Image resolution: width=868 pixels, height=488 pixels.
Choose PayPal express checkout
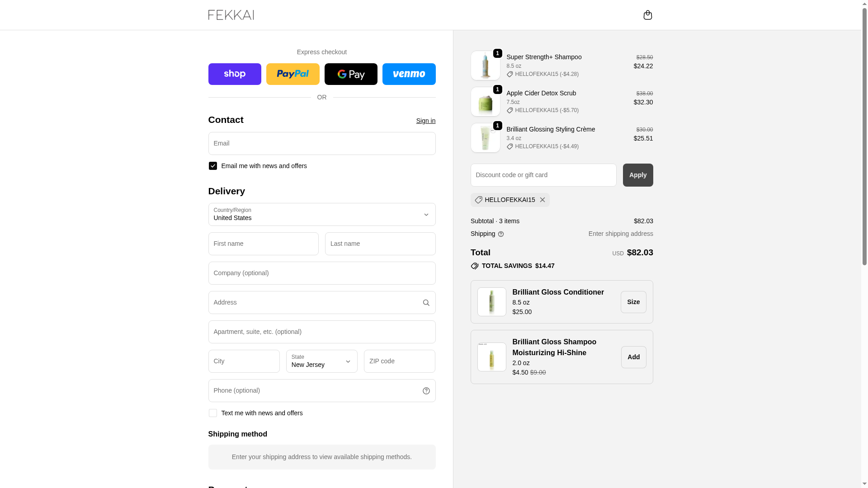pyautogui.click(x=292, y=74)
